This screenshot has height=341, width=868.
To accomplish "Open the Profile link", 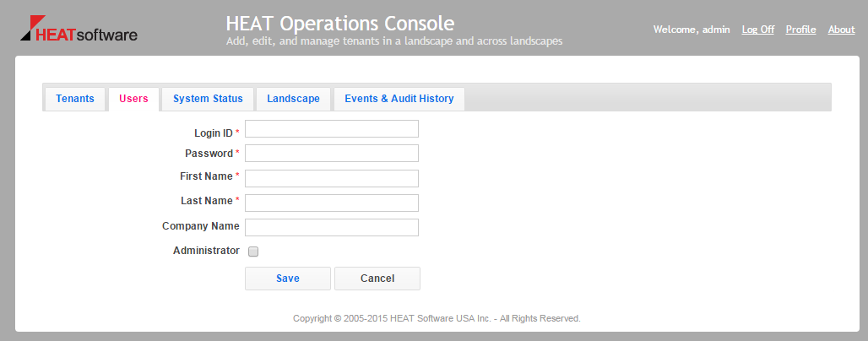I will 800,30.
